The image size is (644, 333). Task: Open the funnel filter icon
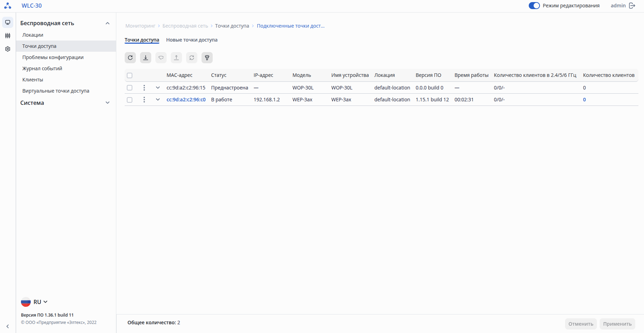(x=207, y=58)
